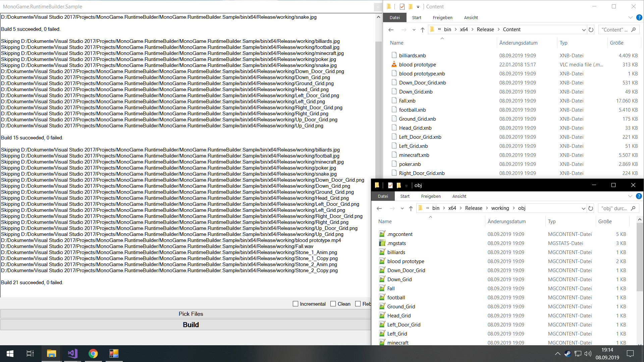
Task: Refresh the Content folder view
Action: 591,30
